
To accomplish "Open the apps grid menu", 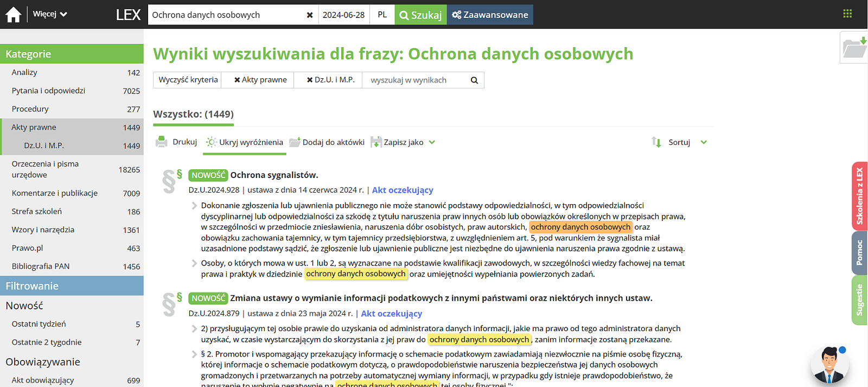I will point(847,14).
